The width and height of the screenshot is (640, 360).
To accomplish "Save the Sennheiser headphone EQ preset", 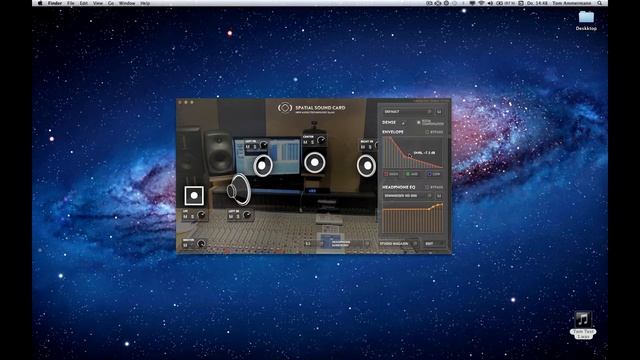I will (439, 196).
